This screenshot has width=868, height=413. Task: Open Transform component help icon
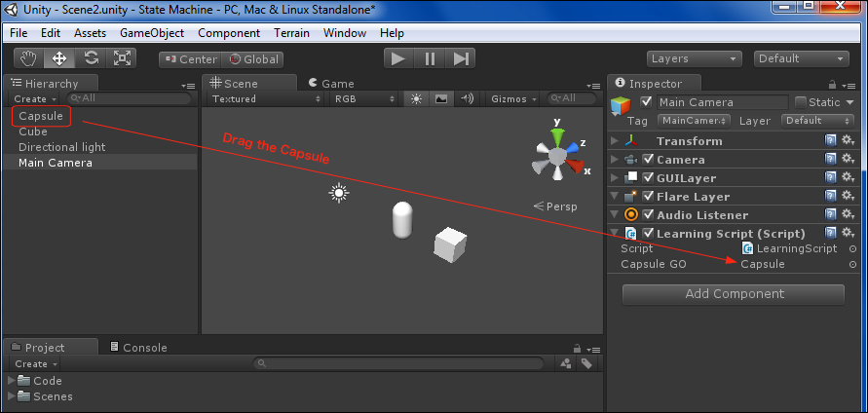tap(830, 141)
